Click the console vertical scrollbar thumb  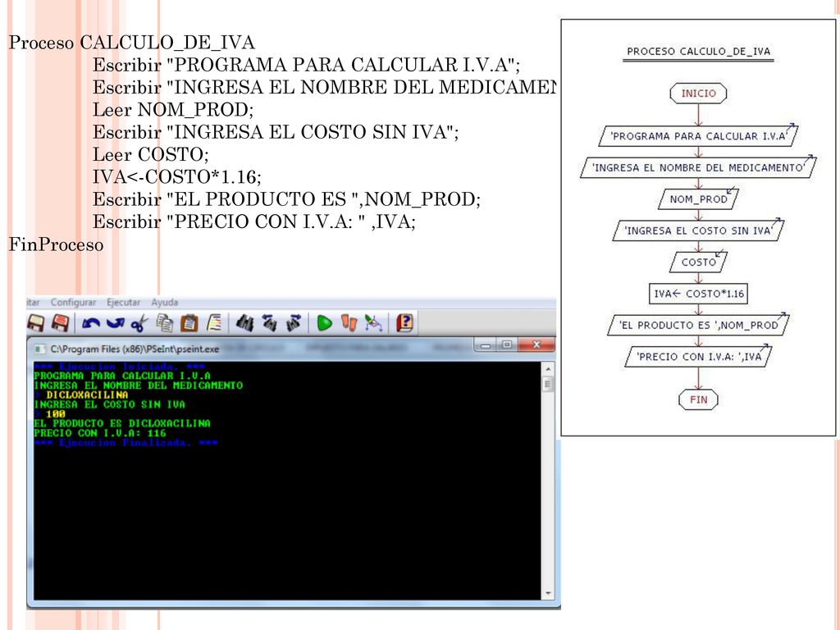[547, 384]
